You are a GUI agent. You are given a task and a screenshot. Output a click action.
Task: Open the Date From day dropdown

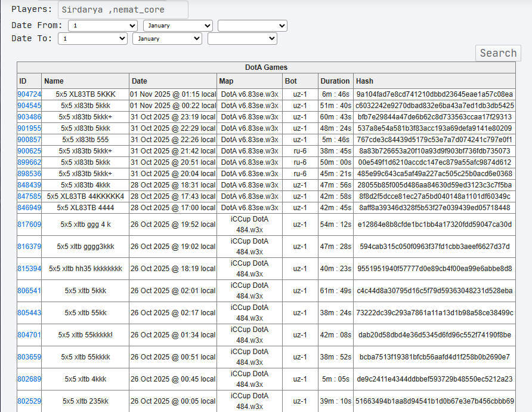point(103,26)
